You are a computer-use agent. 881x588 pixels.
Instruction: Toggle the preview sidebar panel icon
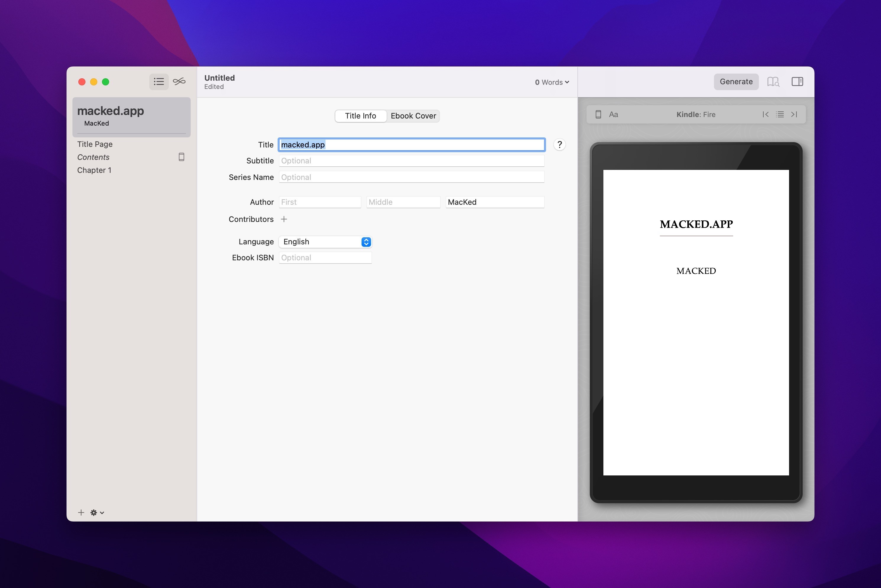pyautogui.click(x=797, y=82)
